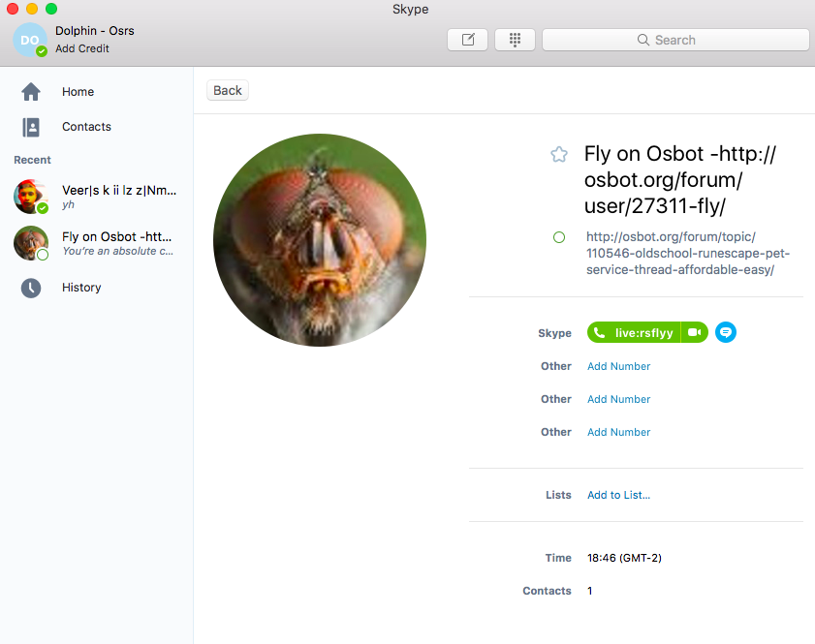Start a video call with the camera icon
This screenshot has height=644, width=815.
pos(695,332)
